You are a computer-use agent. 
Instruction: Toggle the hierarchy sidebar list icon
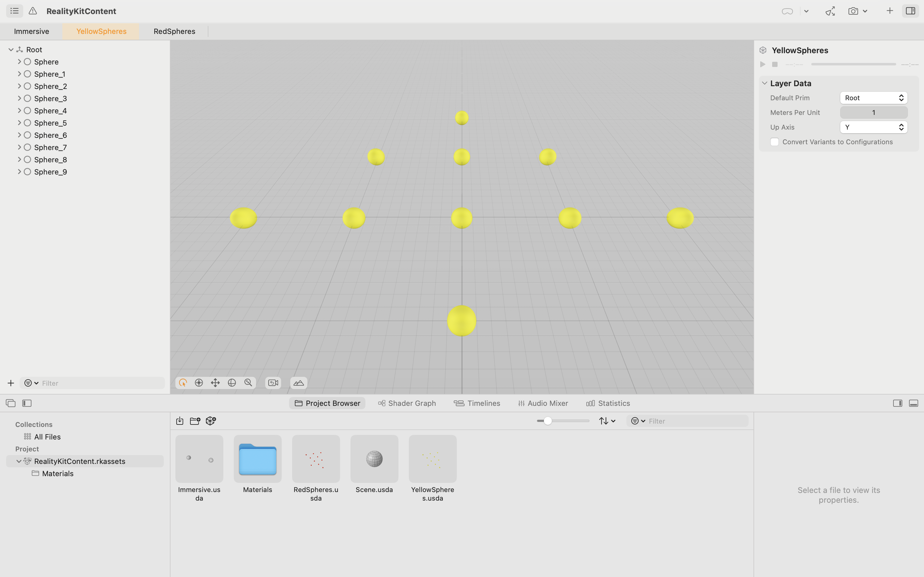[14, 11]
